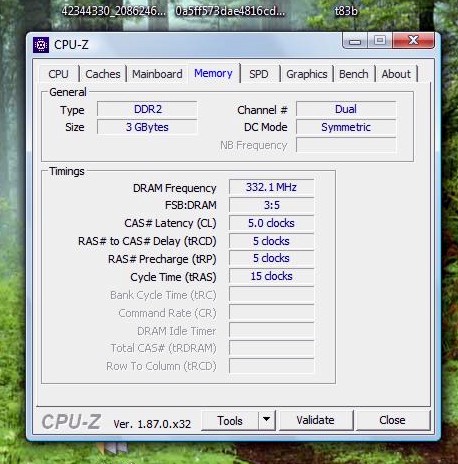Click the empty NB Frequency field
This screenshot has width=458, height=464.
[x=346, y=145]
